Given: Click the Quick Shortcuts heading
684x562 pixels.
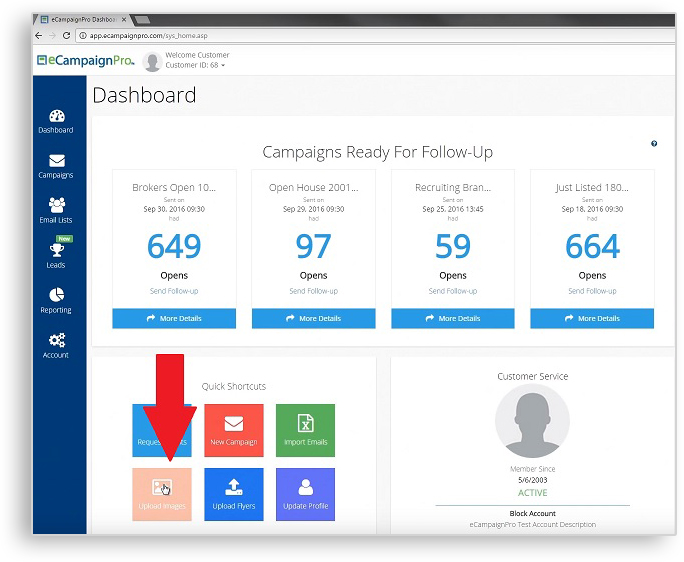Looking at the screenshot, I should click(x=234, y=386).
